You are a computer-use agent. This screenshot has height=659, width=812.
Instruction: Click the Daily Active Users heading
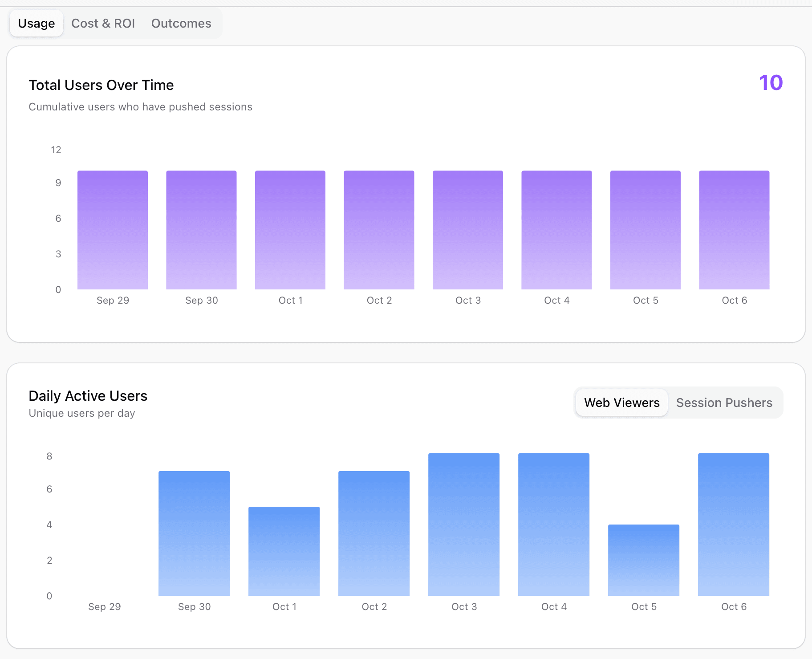point(88,396)
